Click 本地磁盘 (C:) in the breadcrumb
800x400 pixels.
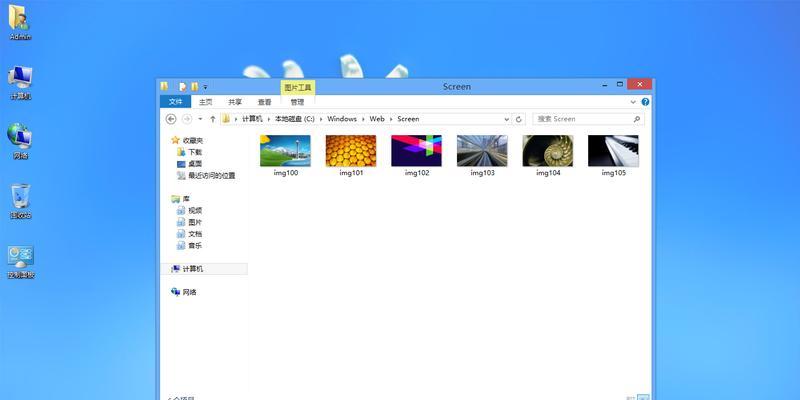pyautogui.click(x=295, y=119)
